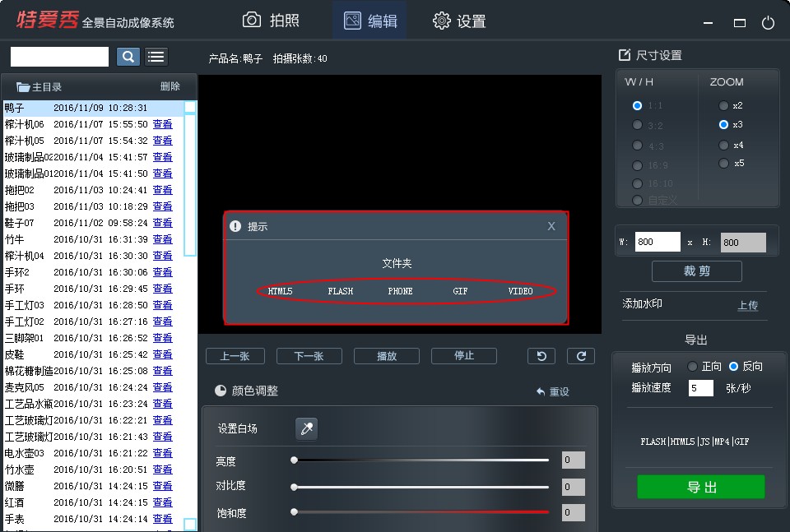Click the search text field
The width and height of the screenshot is (790, 532).
[x=59, y=57]
